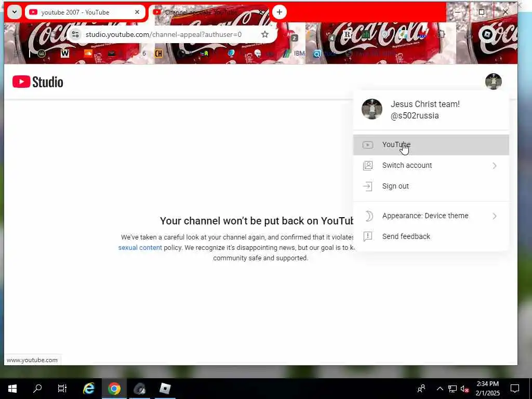Screen dimensions: 532x399
Task: Click the Appearance moon icon
Action: click(x=368, y=216)
